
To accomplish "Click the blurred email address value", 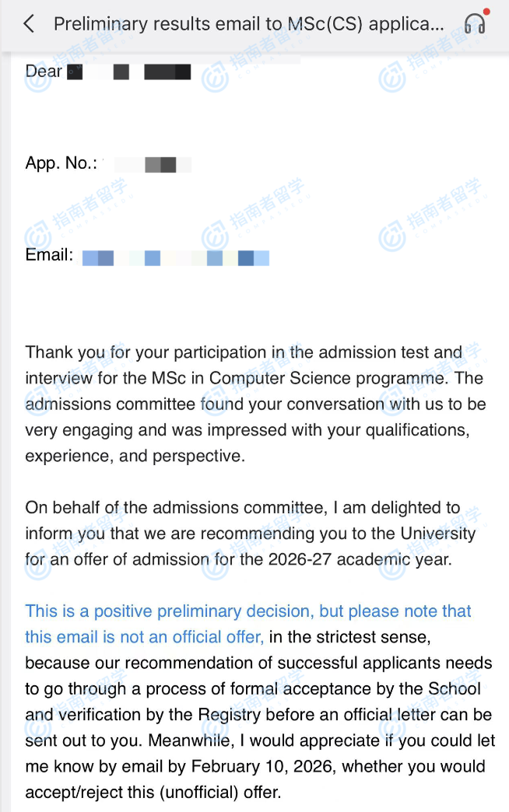I will (x=176, y=257).
